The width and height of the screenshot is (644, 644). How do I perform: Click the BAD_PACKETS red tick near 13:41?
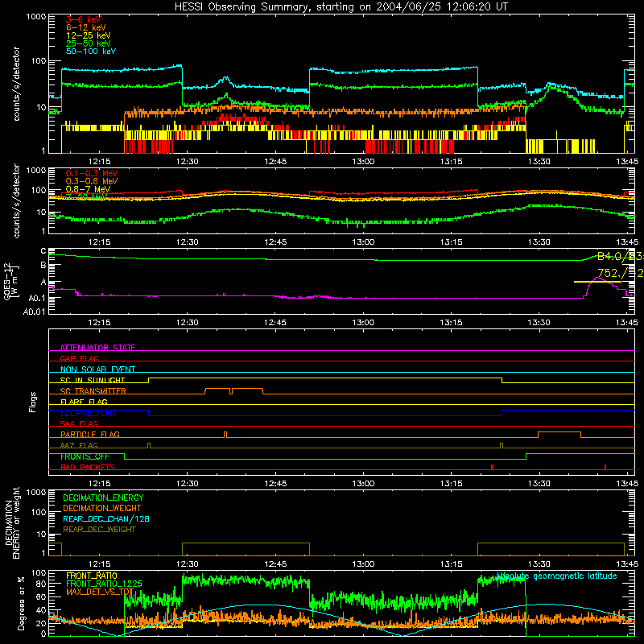pyautogui.click(x=605, y=467)
